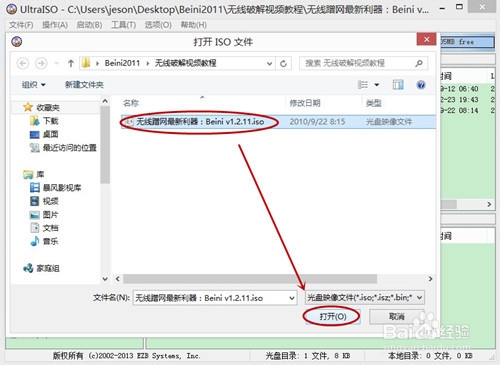Sort files by 修改日期 column header
Image resolution: width=500 pixels, height=365 pixels.
coord(305,103)
